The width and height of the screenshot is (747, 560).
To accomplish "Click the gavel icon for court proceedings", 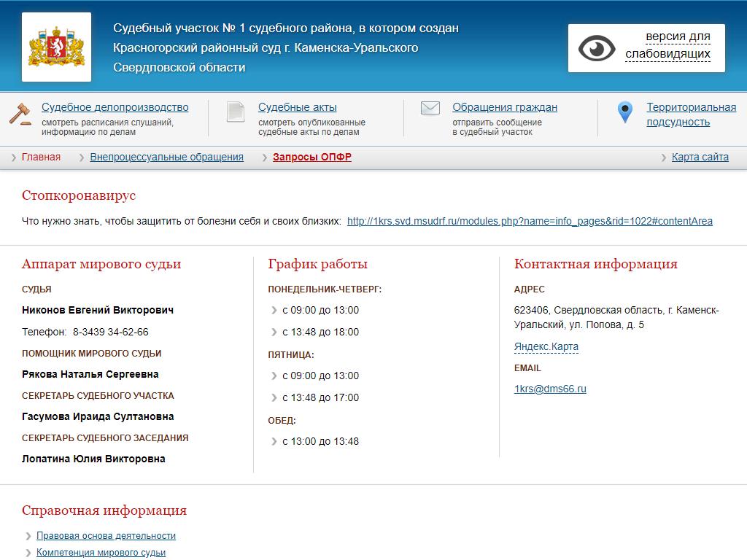I will coord(20,114).
